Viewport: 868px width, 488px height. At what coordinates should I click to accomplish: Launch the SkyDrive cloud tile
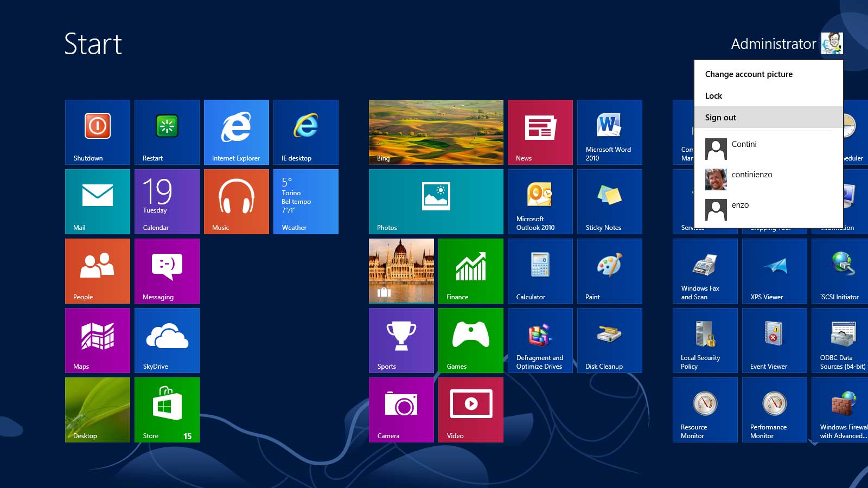coord(167,340)
